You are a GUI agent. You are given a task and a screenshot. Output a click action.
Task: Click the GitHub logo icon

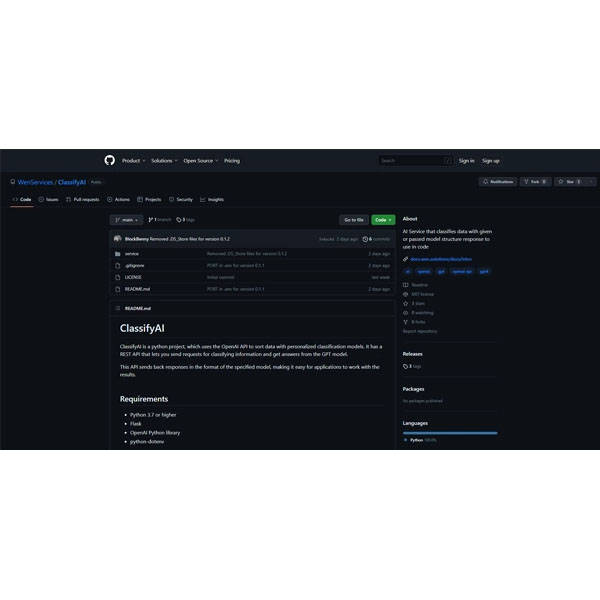tap(110, 160)
